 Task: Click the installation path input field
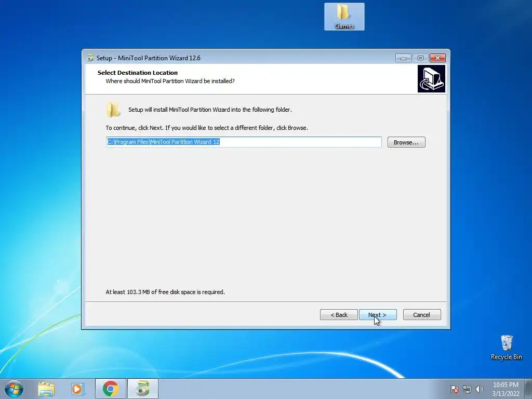point(244,142)
